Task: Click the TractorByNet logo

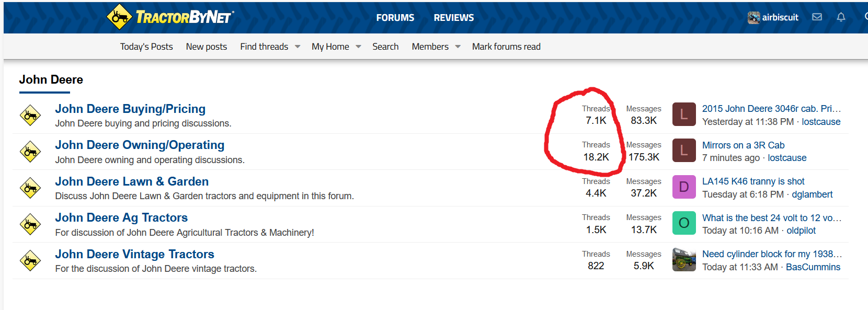Action: tap(170, 17)
